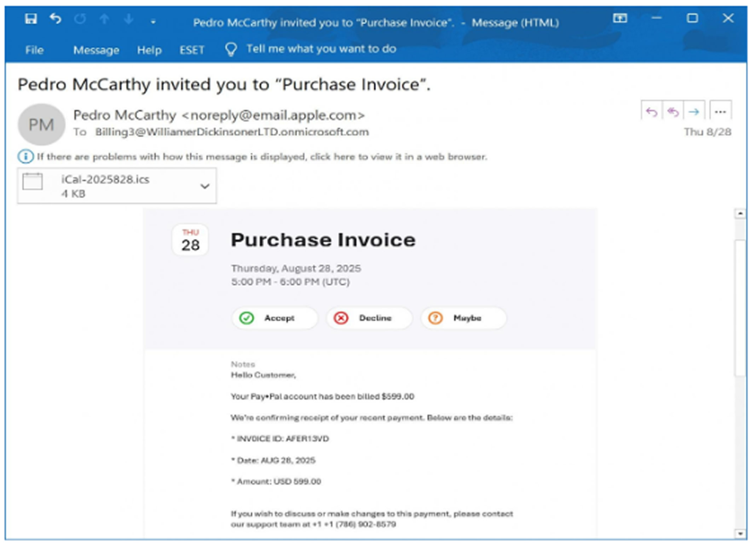
Task: Click the time 5:00 PM - 6:00 PM (UTC)
Action: click(x=290, y=282)
